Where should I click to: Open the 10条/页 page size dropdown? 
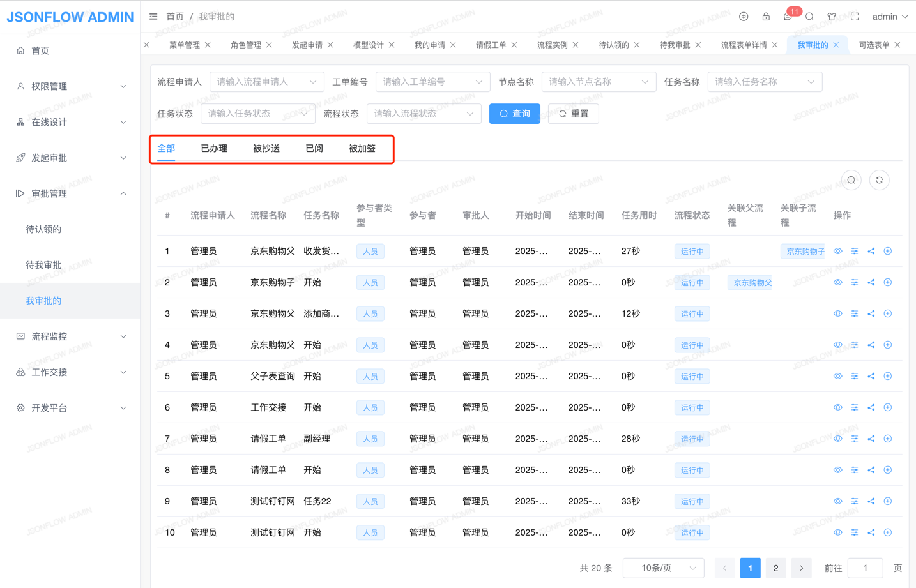click(x=663, y=568)
